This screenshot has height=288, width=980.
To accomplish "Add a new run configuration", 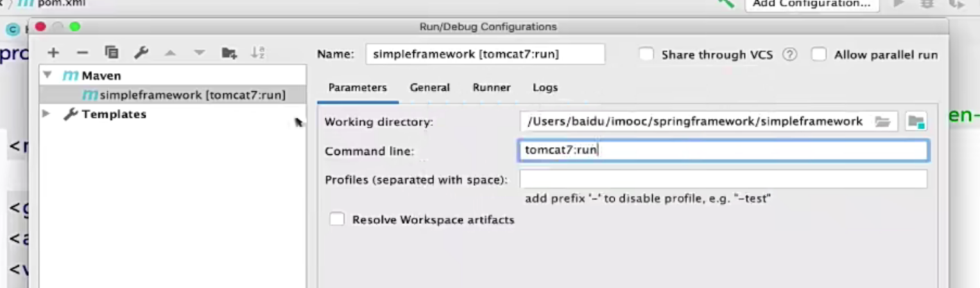I will point(53,53).
